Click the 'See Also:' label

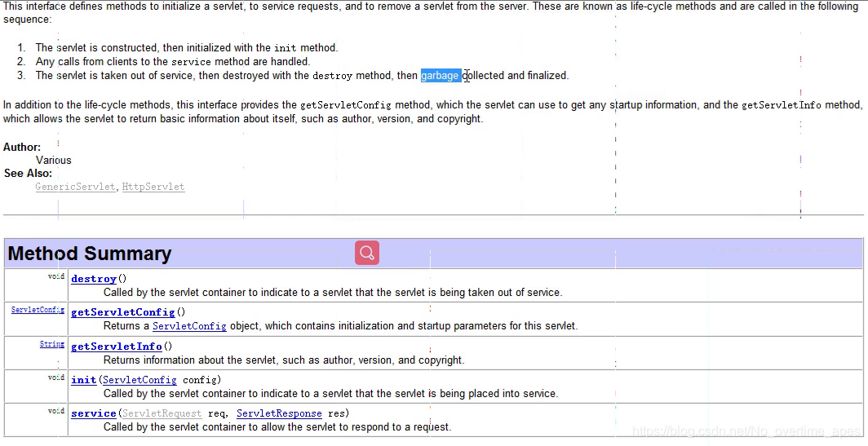pyautogui.click(x=29, y=173)
